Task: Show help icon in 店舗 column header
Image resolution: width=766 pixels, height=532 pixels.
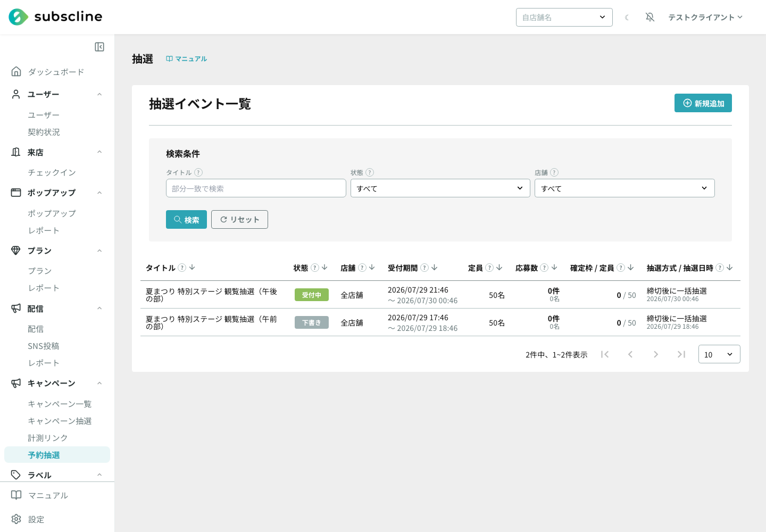Action: coord(362,268)
